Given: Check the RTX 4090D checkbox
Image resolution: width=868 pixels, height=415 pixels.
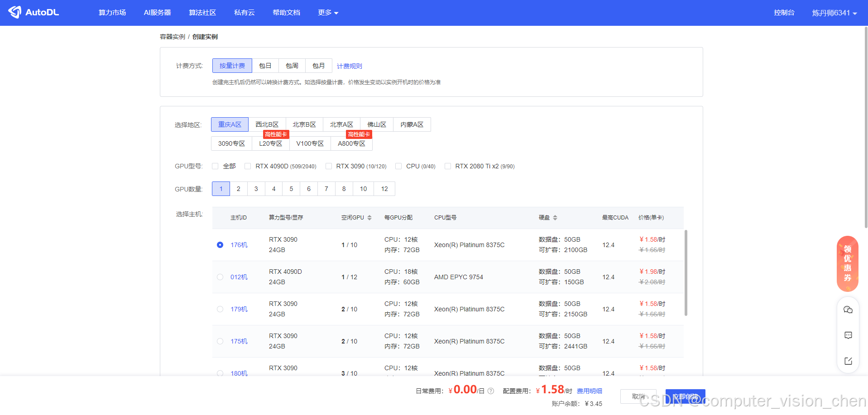Looking at the screenshot, I should [x=248, y=166].
